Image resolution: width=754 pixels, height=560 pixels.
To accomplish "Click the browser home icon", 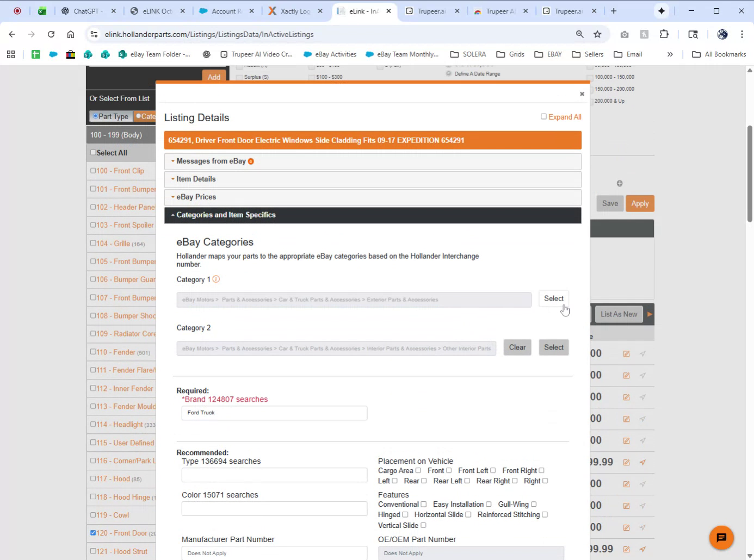I will click(x=71, y=34).
